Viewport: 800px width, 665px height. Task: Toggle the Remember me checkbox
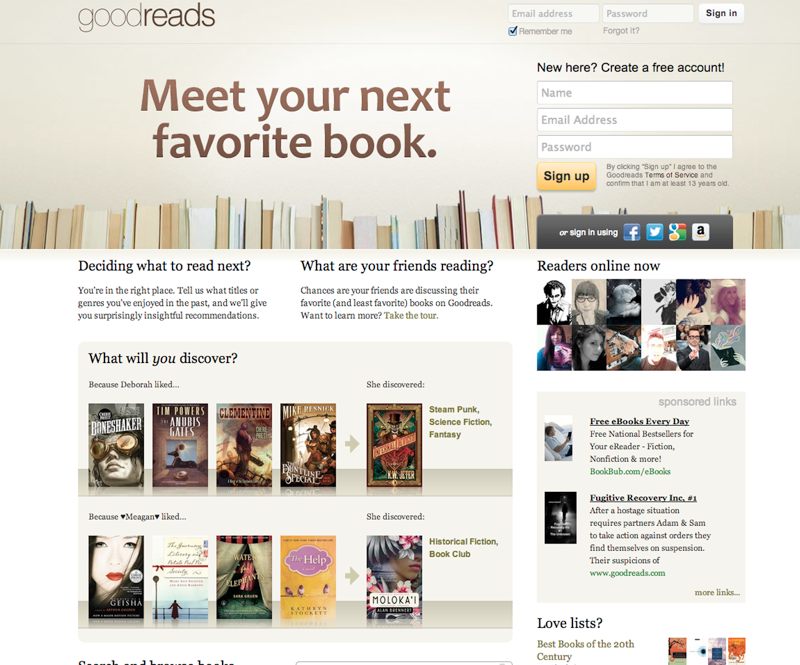point(513,31)
